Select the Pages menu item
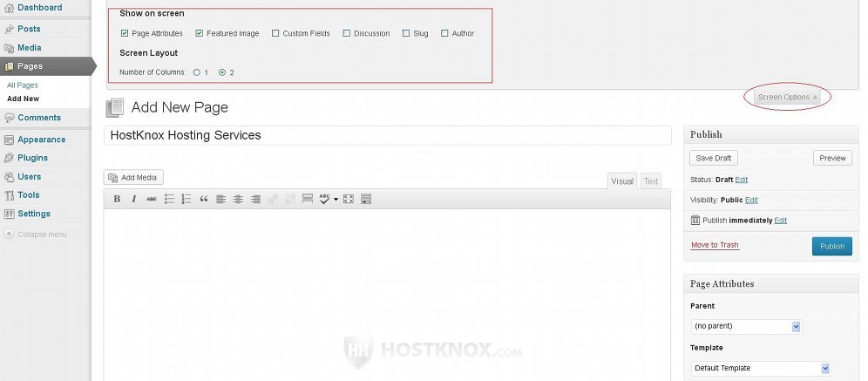868x381 pixels. 45,66
